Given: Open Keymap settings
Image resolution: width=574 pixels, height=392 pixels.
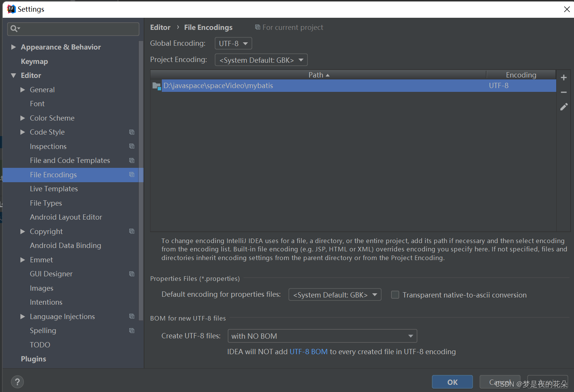Looking at the screenshot, I should tap(34, 62).
